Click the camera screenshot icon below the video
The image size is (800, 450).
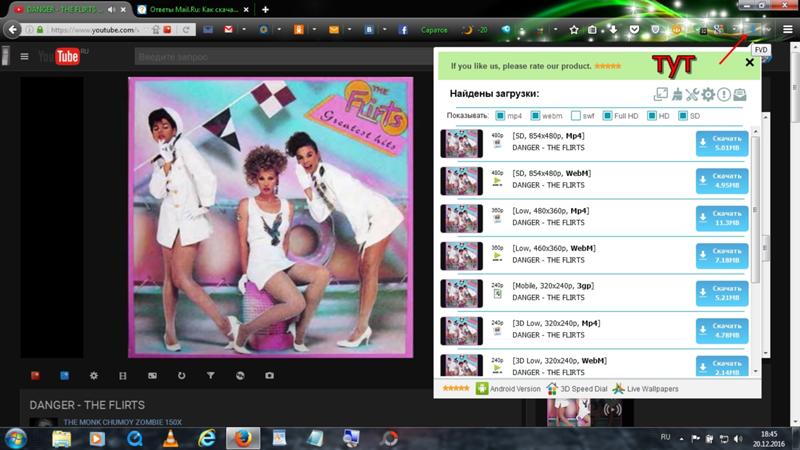pyautogui.click(x=269, y=376)
